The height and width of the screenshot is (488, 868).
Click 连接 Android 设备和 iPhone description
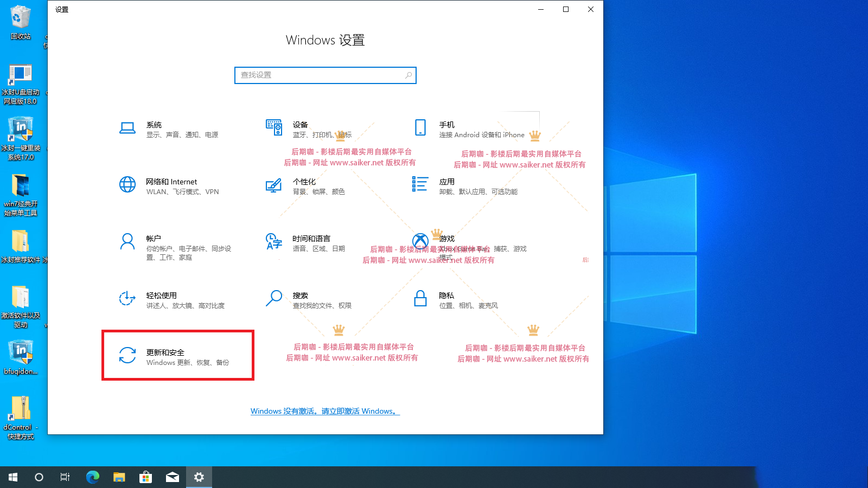click(482, 135)
